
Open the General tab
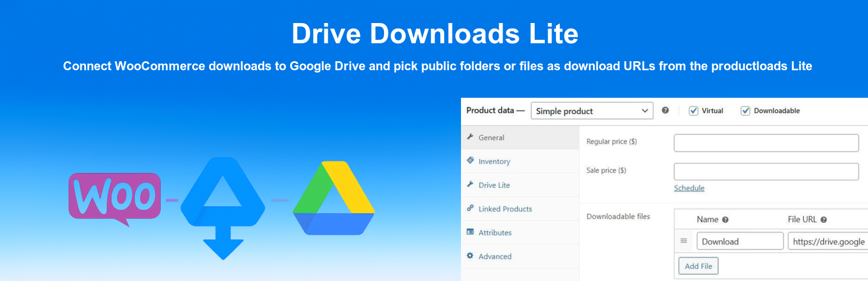click(520, 138)
